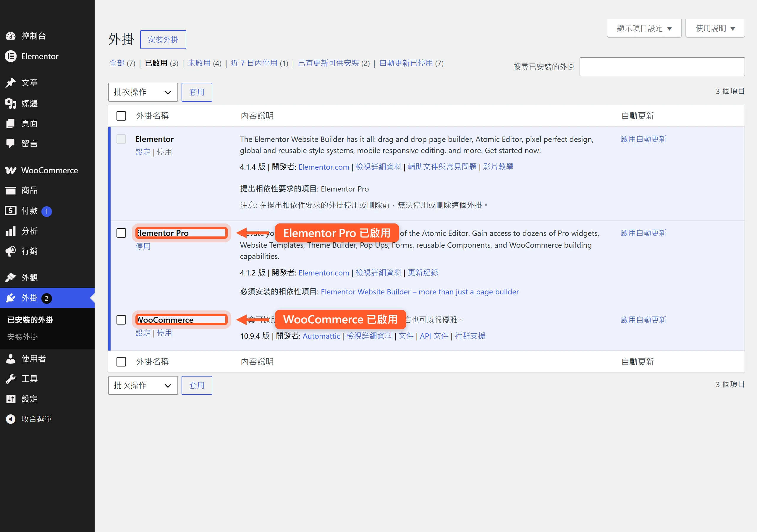757x532 pixels.
Task: Sort by 外掛名稱 column header
Action: tap(152, 116)
